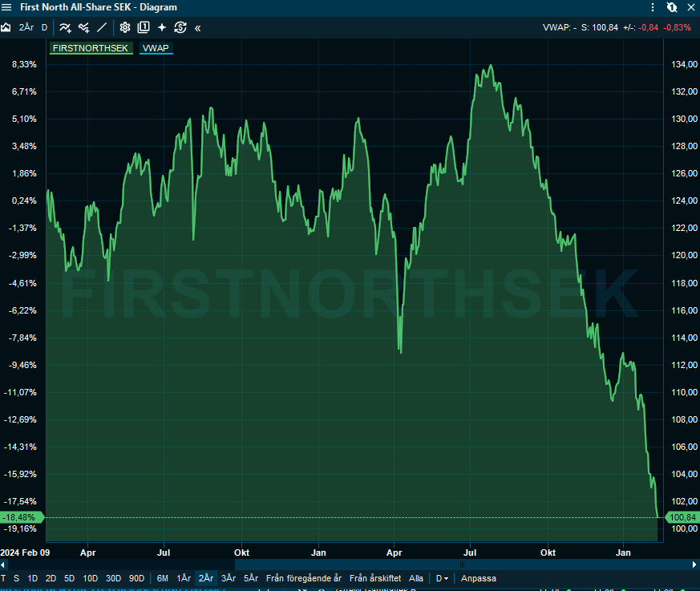Switch chart range to 30D

click(x=113, y=578)
